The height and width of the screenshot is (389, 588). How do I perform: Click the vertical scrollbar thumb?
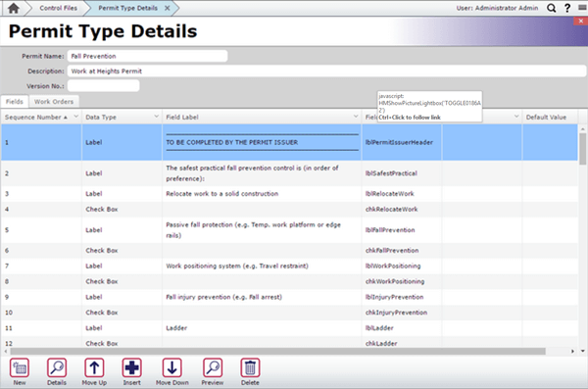pos(582,149)
